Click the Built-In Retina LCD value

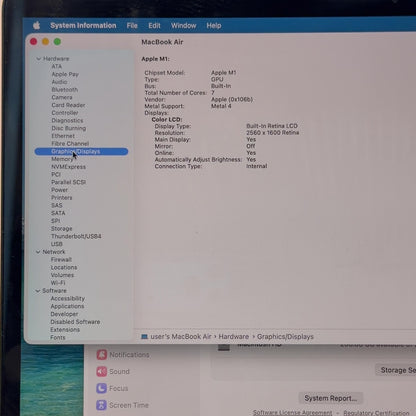[x=272, y=126]
